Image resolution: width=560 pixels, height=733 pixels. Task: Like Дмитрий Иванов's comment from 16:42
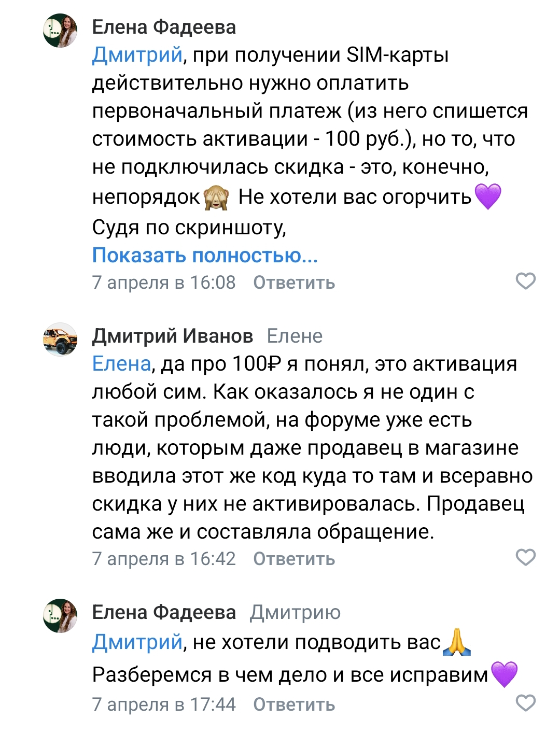[x=525, y=557]
